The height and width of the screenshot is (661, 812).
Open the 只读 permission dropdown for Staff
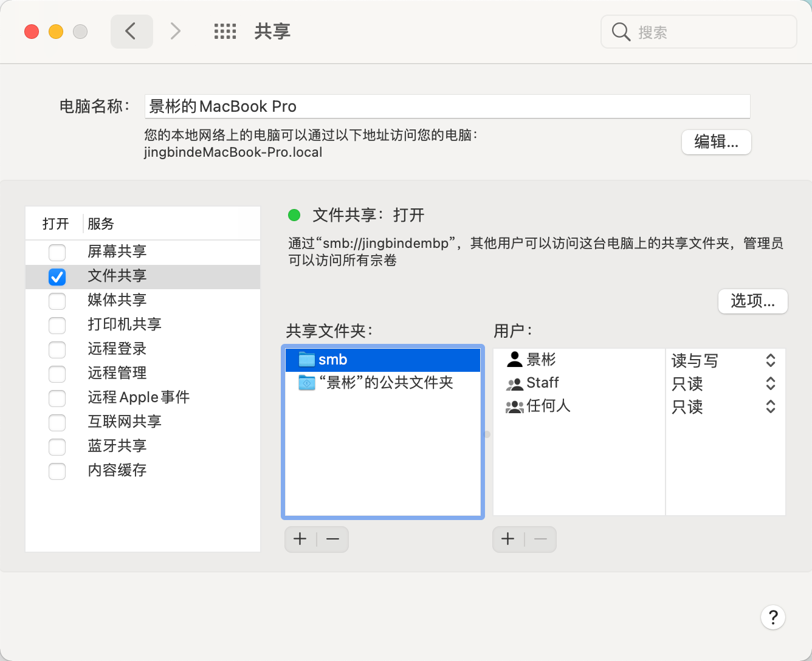pyautogui.click(x=770, y=384)
